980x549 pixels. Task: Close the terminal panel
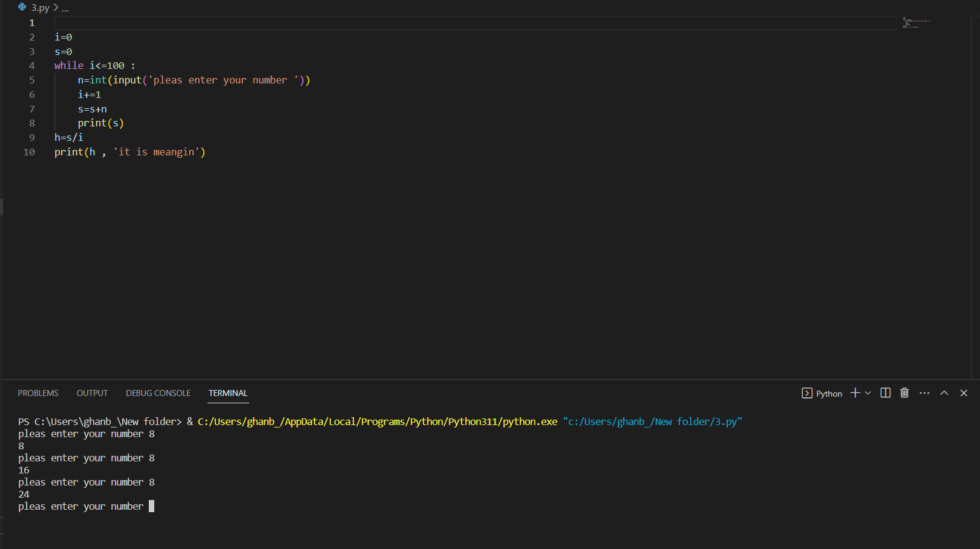964,393
